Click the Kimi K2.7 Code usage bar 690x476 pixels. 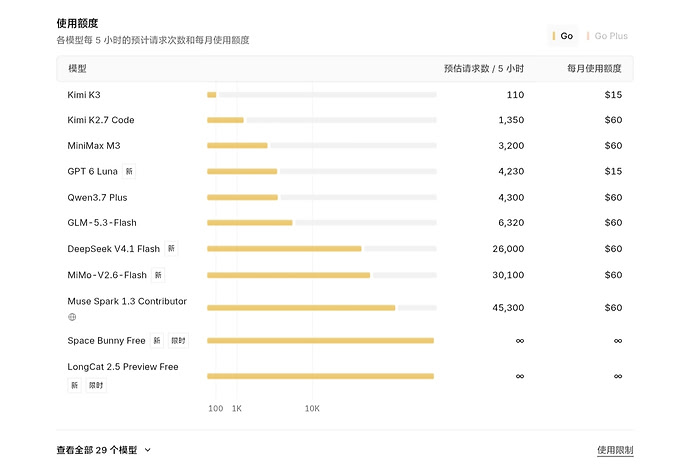322,120
